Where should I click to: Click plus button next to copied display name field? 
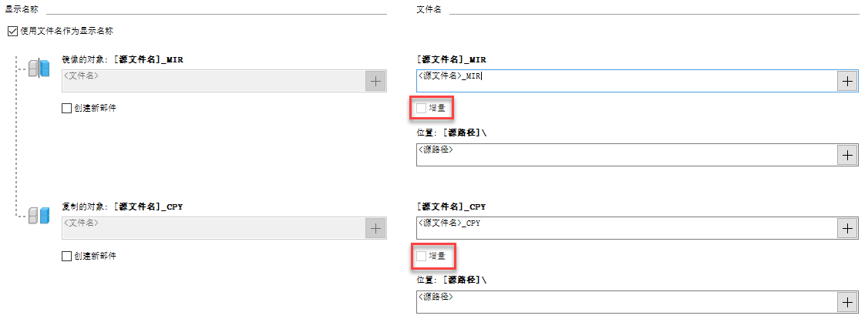click(375, 228)
